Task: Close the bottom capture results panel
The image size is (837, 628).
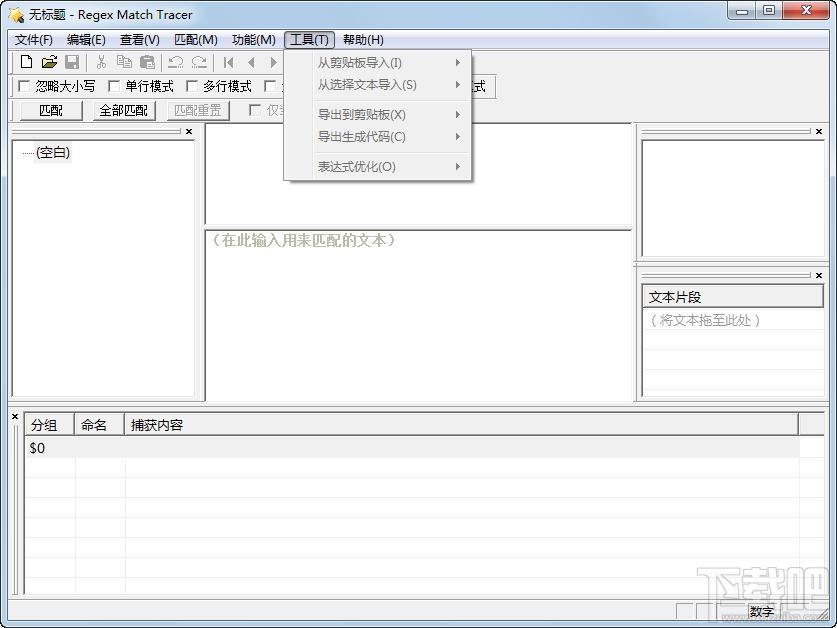Action: point(15,417)
